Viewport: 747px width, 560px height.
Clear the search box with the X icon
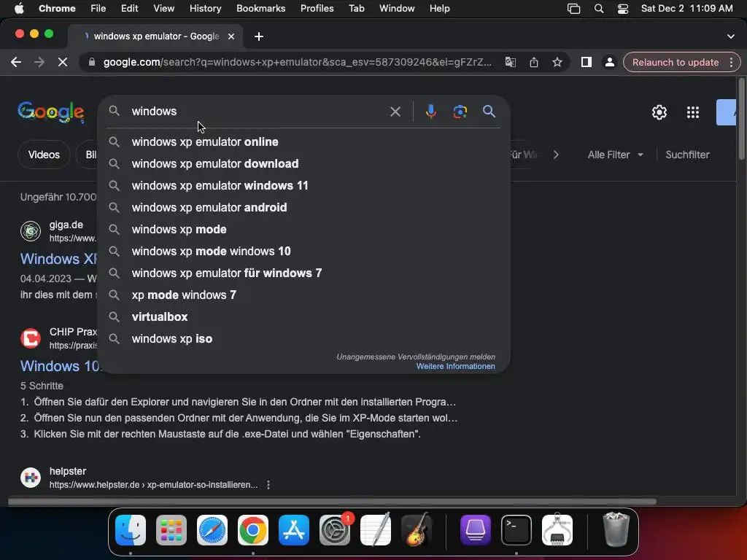tap(395, 112)
